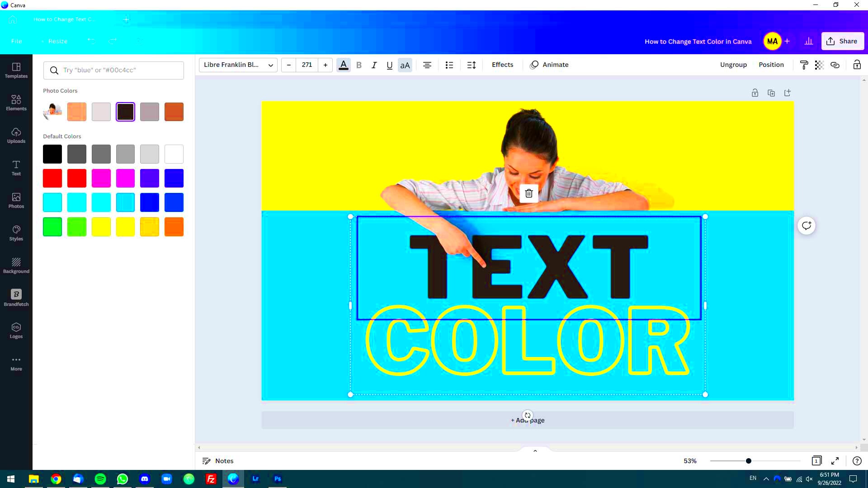Toggle uppercase aA formatting
The width and height of the screenshot is (868, 488).
(405, 65)
